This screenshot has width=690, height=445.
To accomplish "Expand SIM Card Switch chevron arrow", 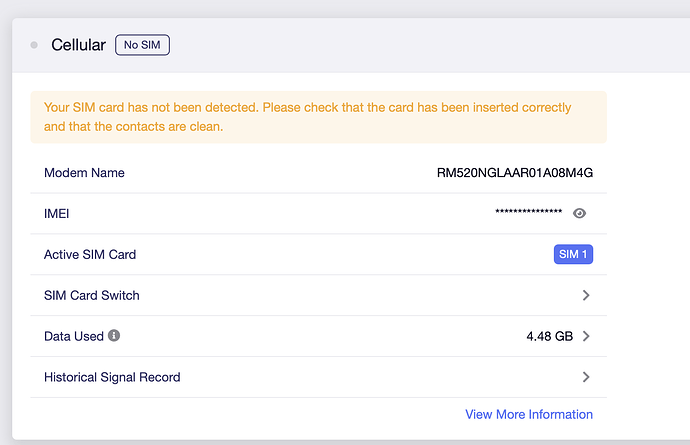I will coord(586,295).
